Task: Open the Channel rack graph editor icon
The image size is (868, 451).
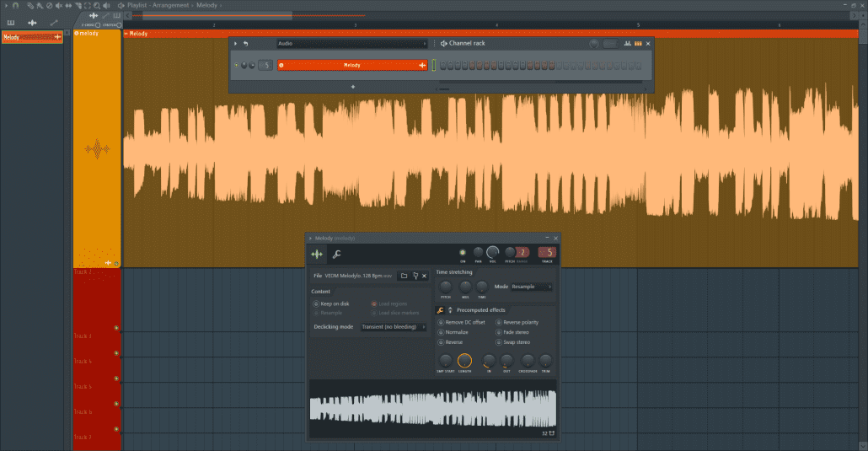Action: [628, 44]
